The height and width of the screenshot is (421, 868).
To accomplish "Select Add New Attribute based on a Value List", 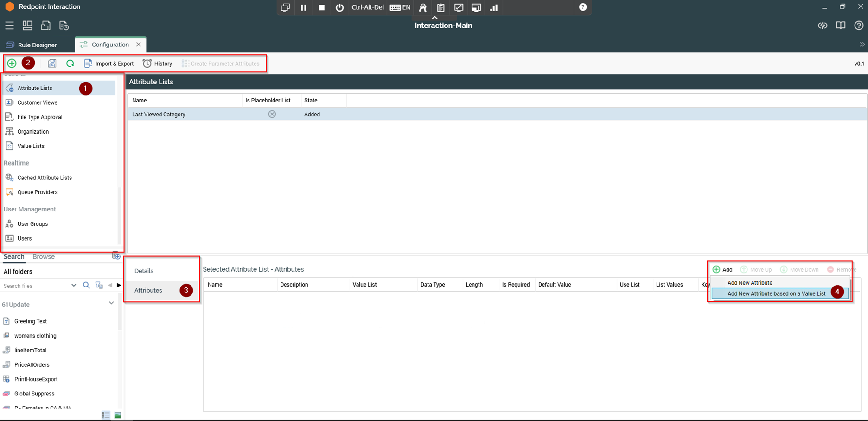I will click(x=776, y=293).
